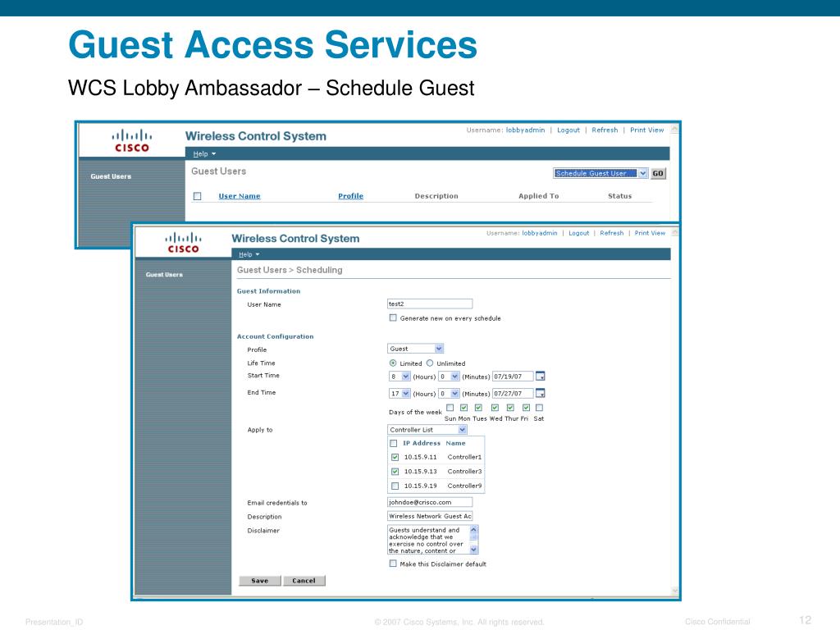This screenshot has width=840, height=630.
Task: Tick the Generate new on every schedule checkbox
Action: tap(393, 317)
